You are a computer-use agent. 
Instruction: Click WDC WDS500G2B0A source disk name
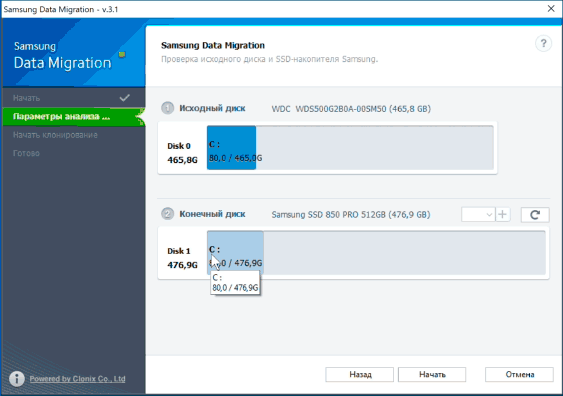[351, 109]
